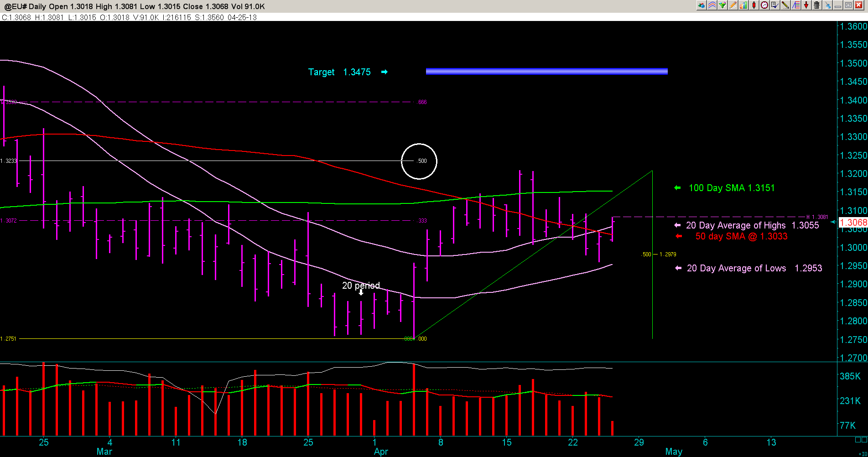Viewport: 868px width, 457px height.
Task: Click the 'Apr' month label on time axis
Action: 381,452
